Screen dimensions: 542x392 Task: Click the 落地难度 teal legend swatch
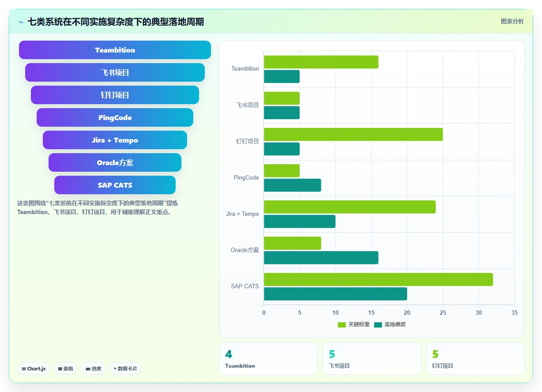[378, 325]
